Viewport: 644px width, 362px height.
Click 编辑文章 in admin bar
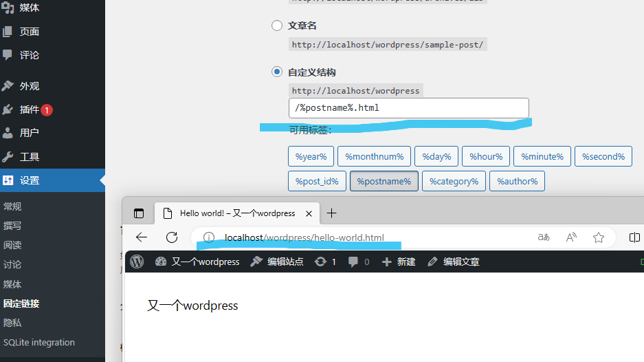[x=454, y=262]
